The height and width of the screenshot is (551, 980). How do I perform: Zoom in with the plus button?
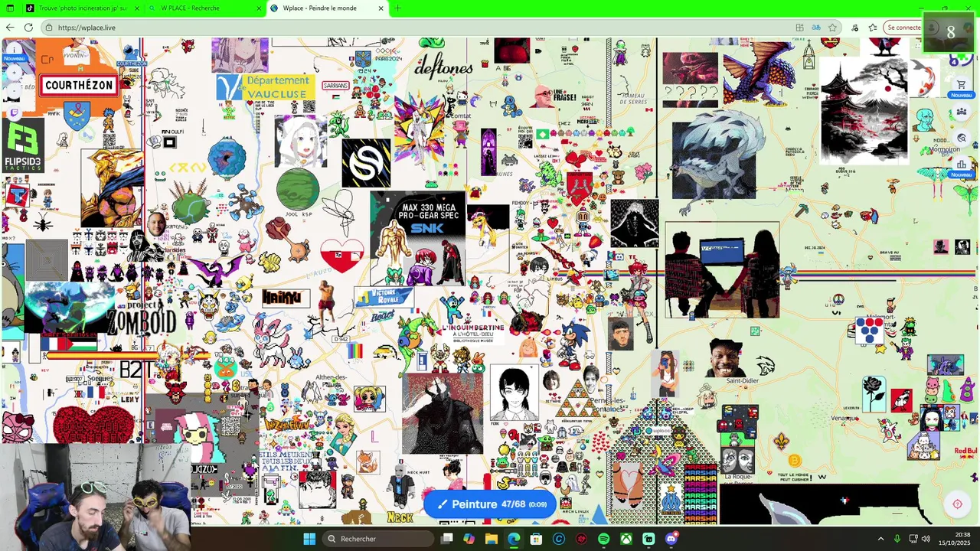coord(14,73)
